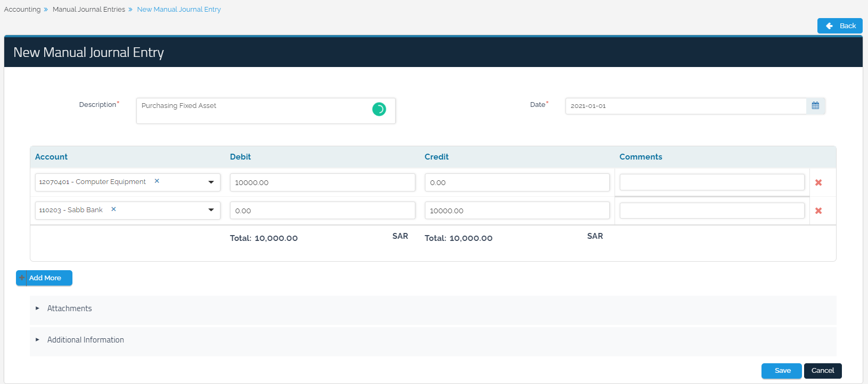Click the Date input field

coord(685,106)
